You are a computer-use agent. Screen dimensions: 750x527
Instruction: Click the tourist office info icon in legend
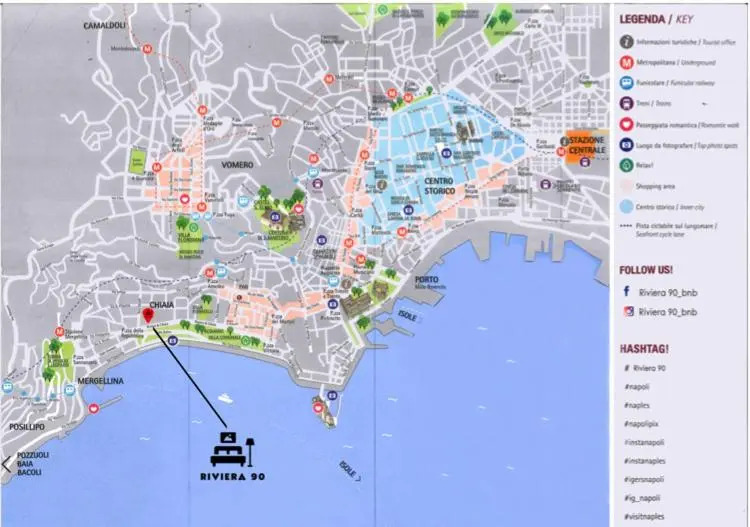tap(626, 42)
